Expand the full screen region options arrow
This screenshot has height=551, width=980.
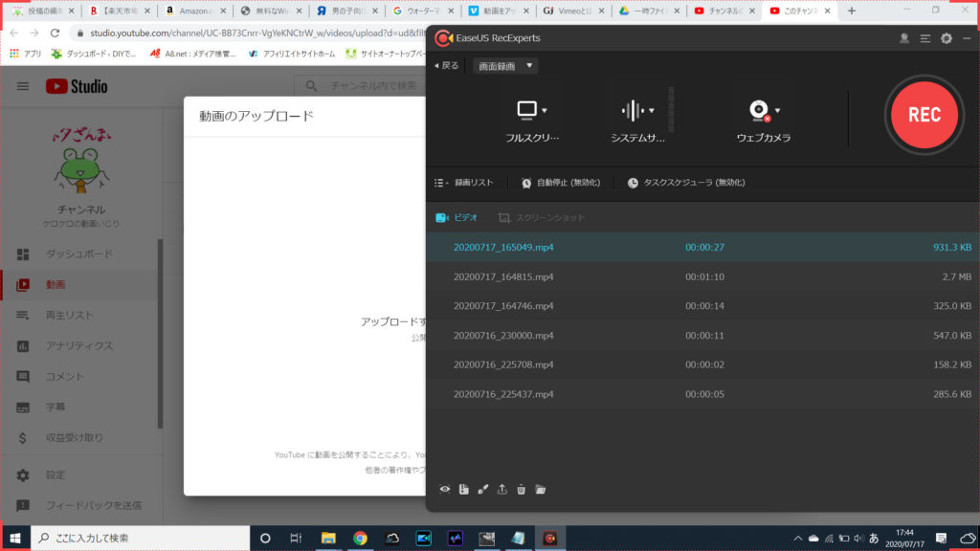545,111
